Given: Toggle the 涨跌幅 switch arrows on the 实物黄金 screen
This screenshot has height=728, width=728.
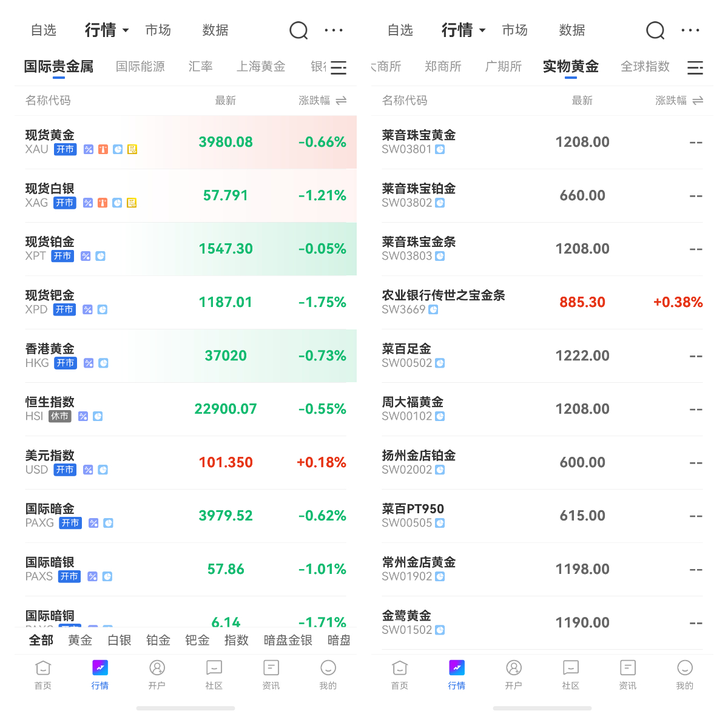Looking at the screenshot, I should coord(698,101).
